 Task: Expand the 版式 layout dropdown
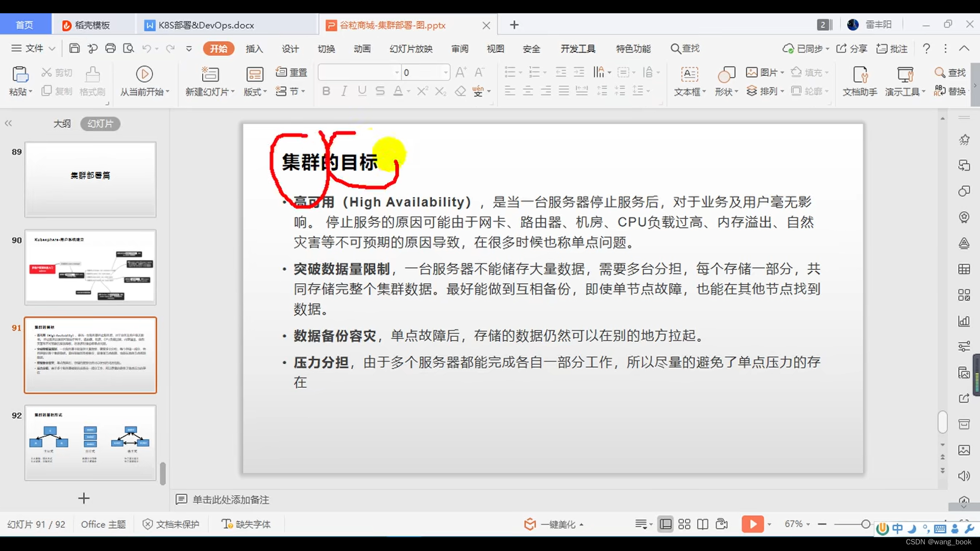[266, 91]
